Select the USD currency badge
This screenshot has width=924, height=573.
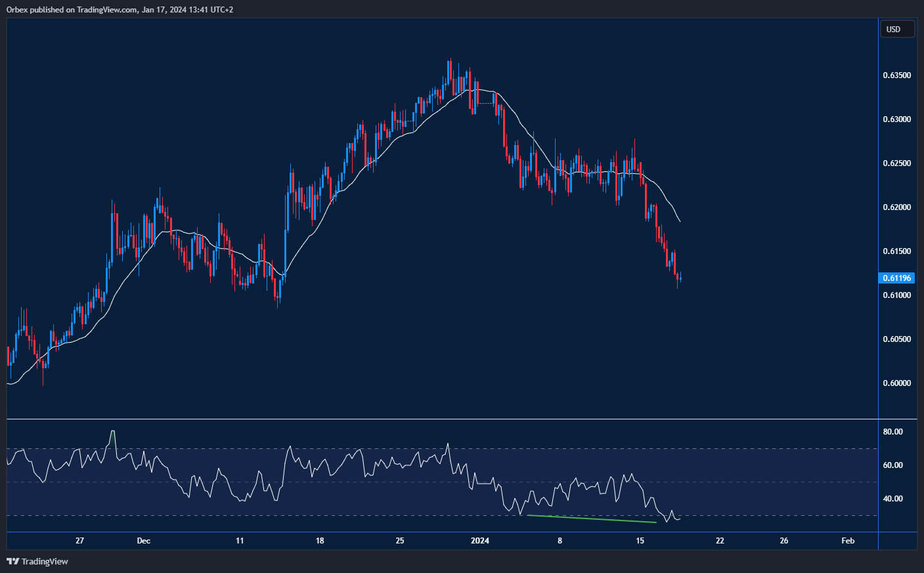click(x=897, y=29)
